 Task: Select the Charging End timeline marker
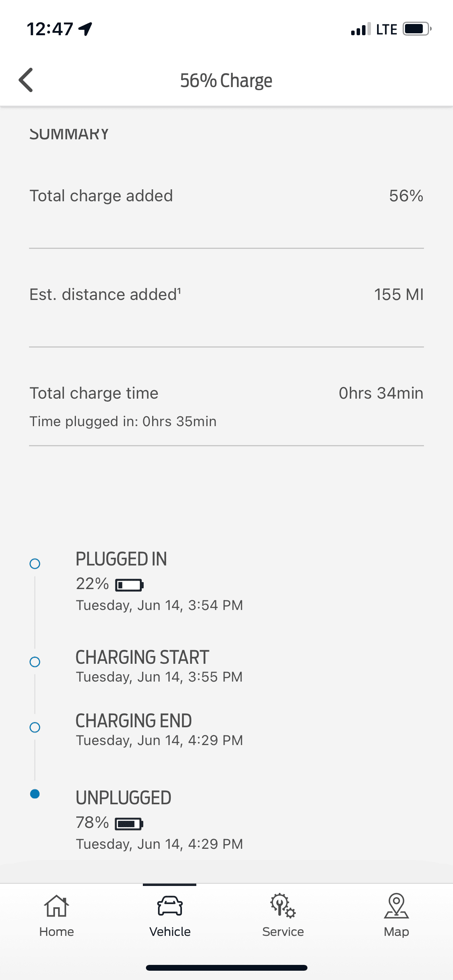[35, 727]
